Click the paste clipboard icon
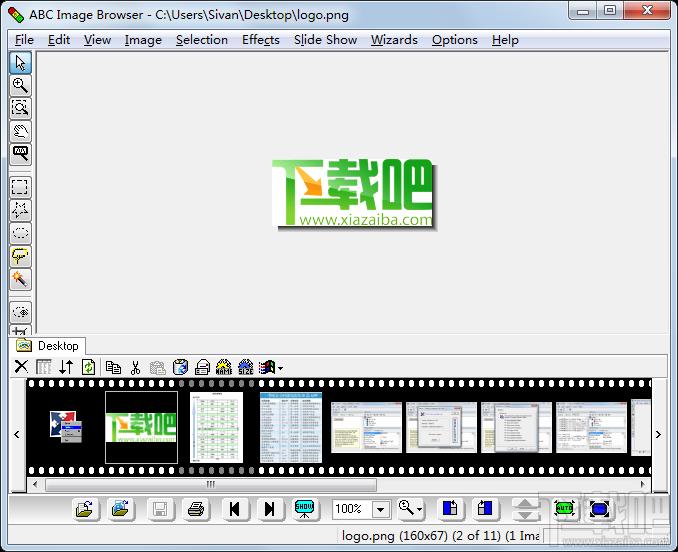This screenshot has width=678, height=552. pos(157,367)
